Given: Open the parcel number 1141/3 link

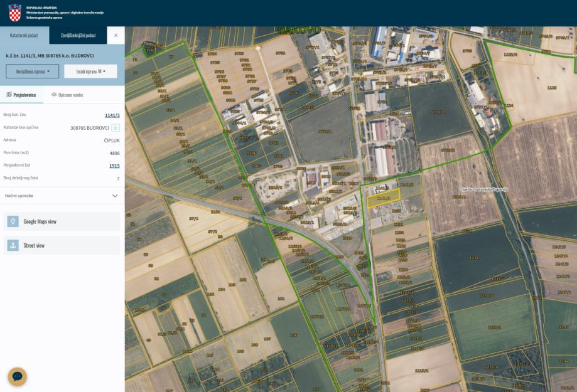Looking at the screenshot, I should click(x=112, y=115).
